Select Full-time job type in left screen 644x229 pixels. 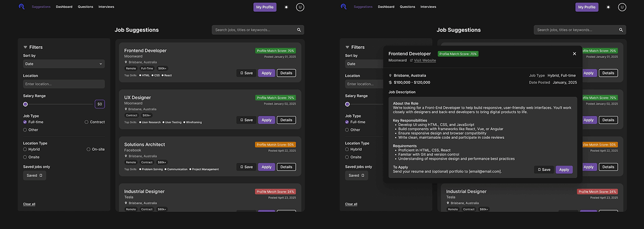25,122
